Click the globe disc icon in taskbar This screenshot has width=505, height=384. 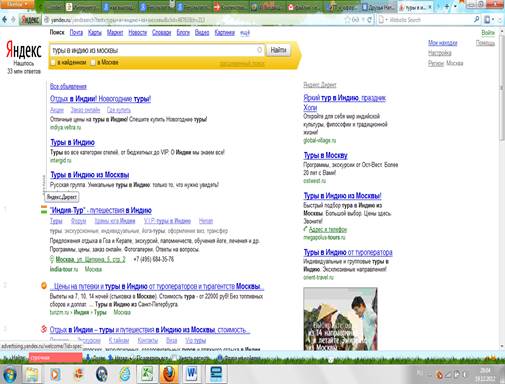coord(102,374)
